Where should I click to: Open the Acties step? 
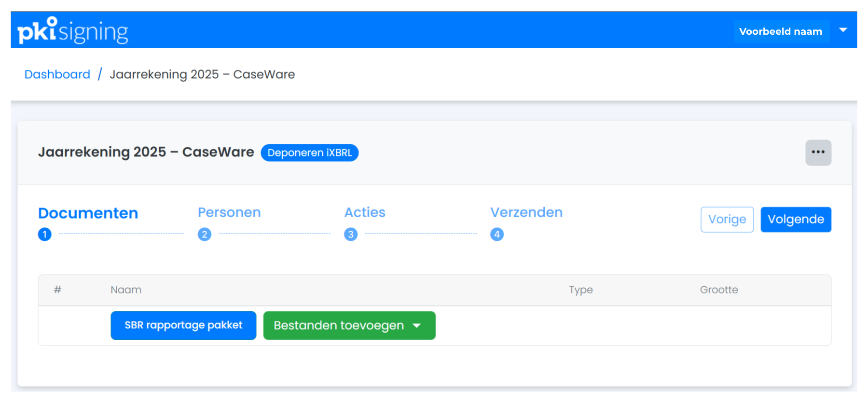coord(365,212)
